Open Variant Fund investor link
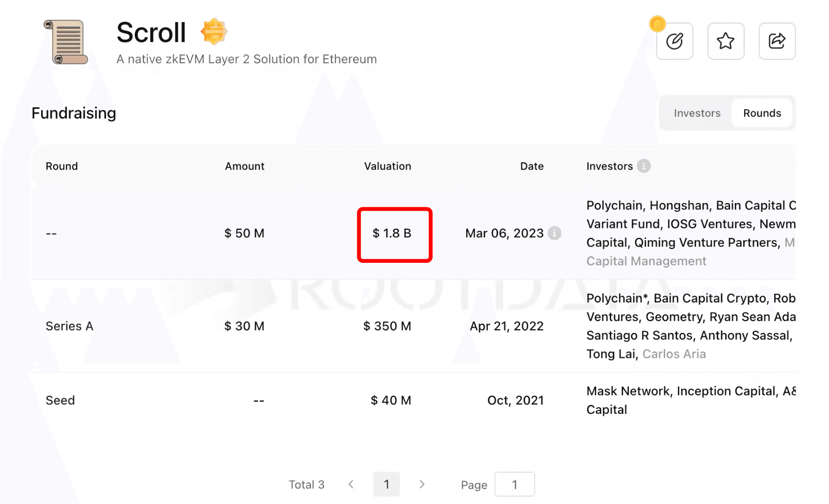The image size is (829, 504). click(623, 224)
